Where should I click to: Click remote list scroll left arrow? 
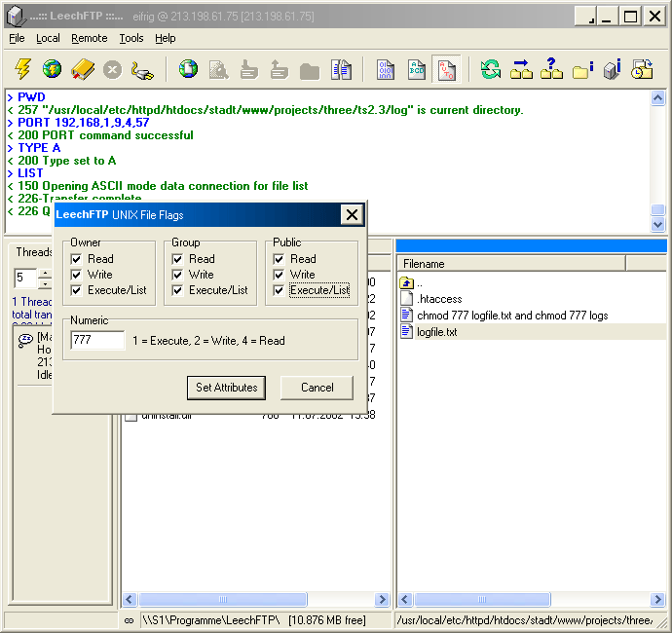tap(405, 599)
